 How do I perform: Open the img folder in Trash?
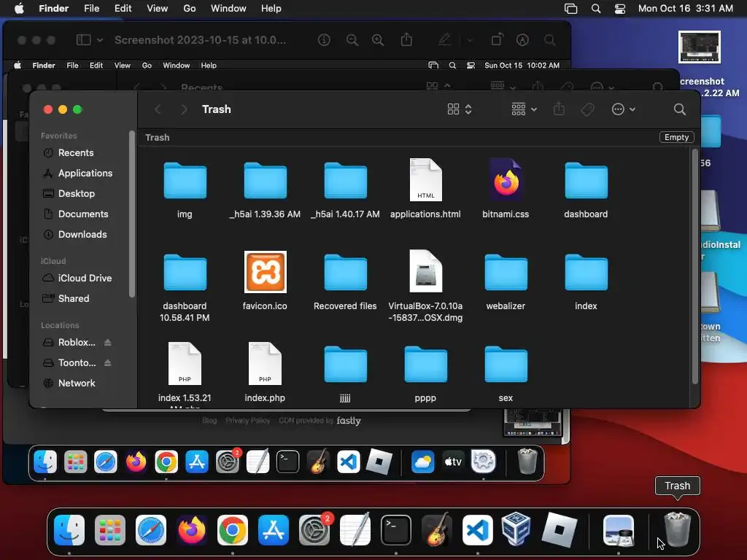click(185, 181)
